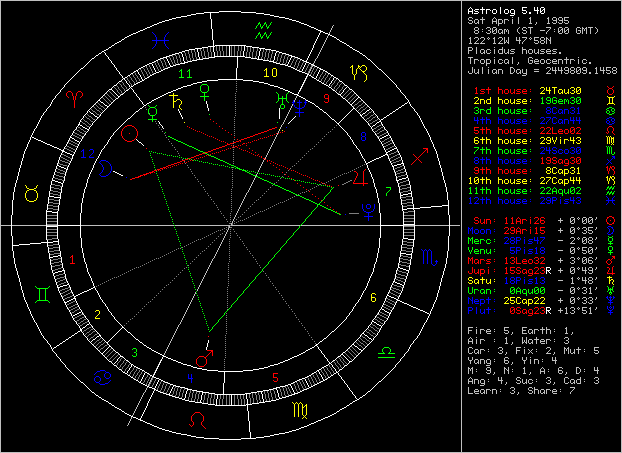This screenshot has height=453, width=622.
Task: Select the Sun symbol inside the wheel
Action: (128, 133)
